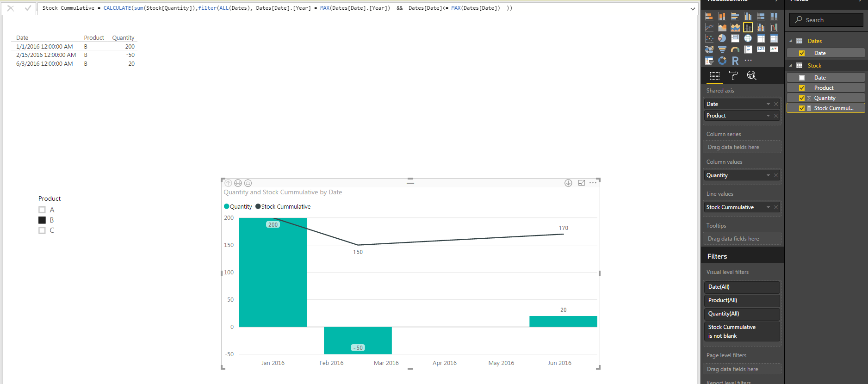Choose the pie chart visualization
This screenshot has width=868, height=384.
click(722, 38)
